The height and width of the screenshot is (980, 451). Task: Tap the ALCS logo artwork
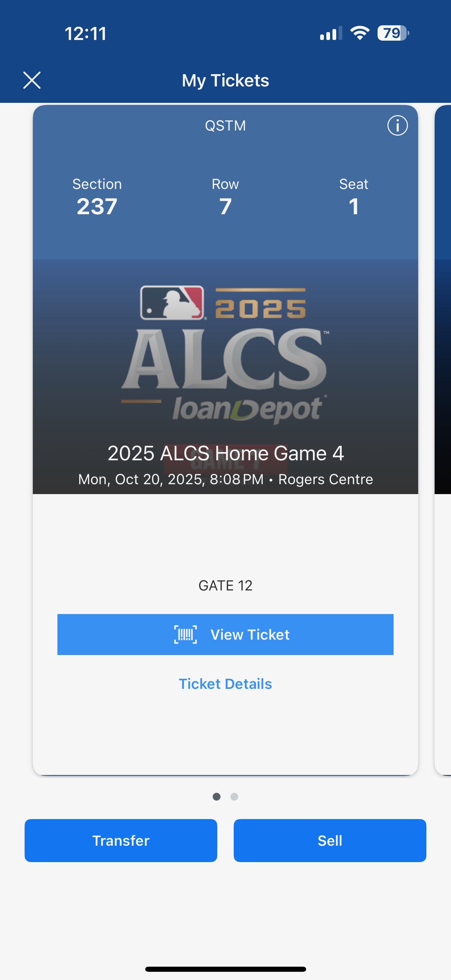pyautogui.click(x=225, y=359)
